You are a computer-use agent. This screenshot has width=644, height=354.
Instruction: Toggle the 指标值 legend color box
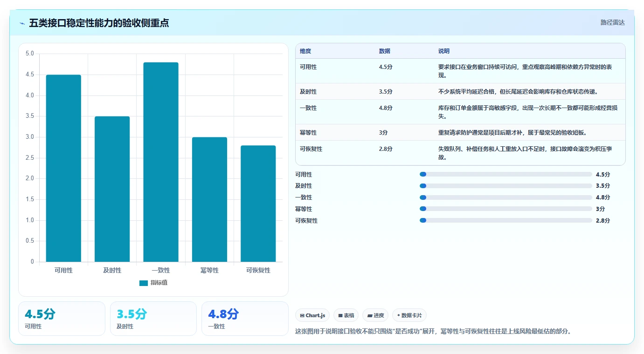[144, 283]
